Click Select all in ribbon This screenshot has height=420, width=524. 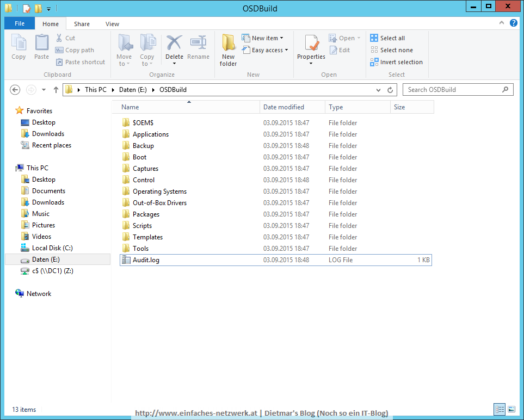387,38
